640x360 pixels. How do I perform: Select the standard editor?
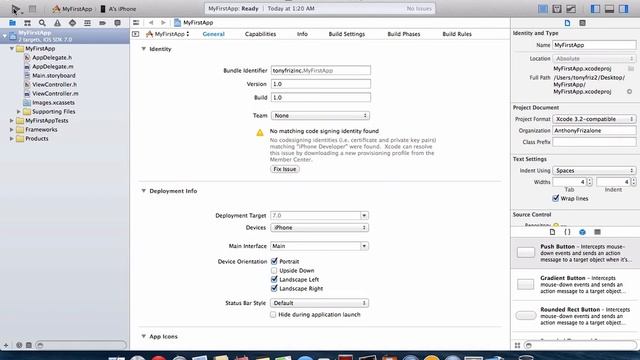[x=543, y=9]
